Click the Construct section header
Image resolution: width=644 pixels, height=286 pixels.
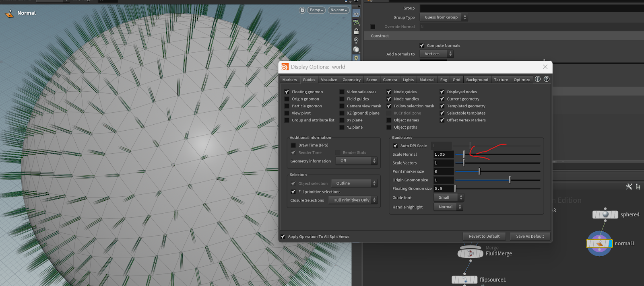(504, 36)
